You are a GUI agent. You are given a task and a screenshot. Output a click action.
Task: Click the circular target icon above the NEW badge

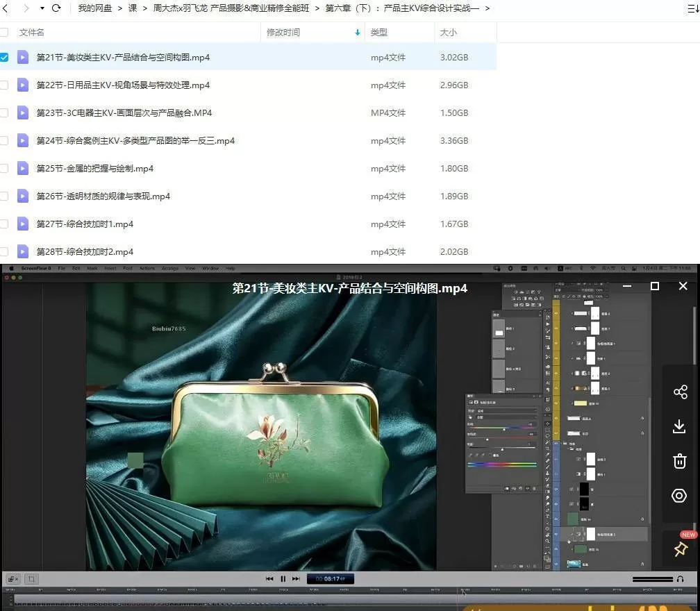click(x=680, y=496)
